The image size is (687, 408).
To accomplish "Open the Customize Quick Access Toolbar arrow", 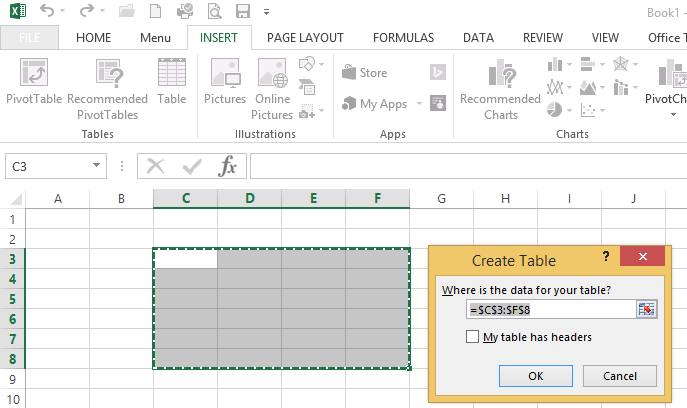I will (x=266, y=12).
